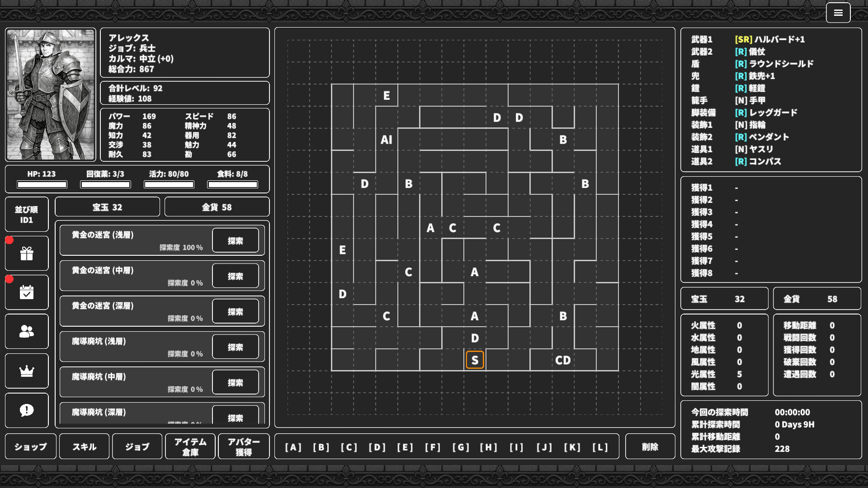Open the スキル tab
The height and width of the screenshot is (488, 868).
pos(84,446)
